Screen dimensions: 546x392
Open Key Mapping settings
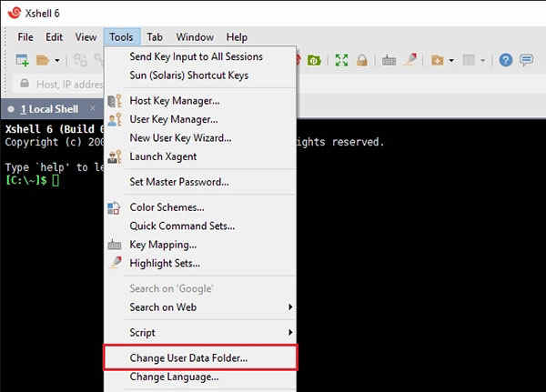tap(200, 245)
